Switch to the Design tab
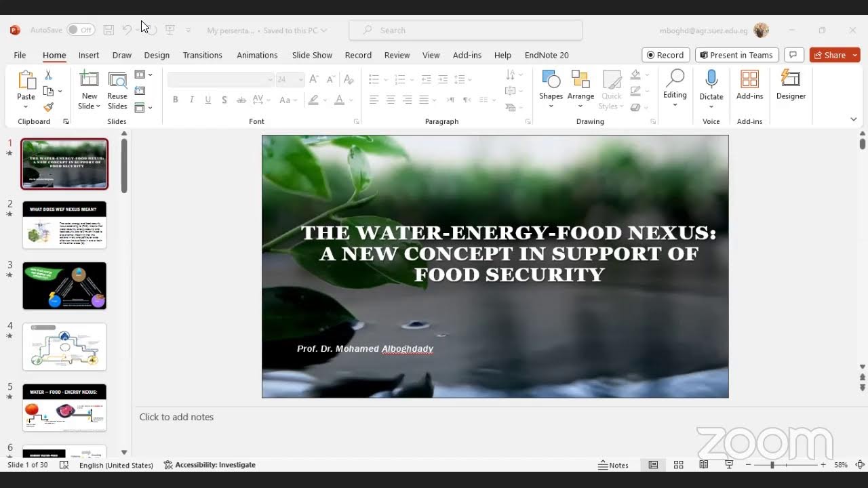The image size is (868, 488). pyautogui.click(x=157, y=55)
